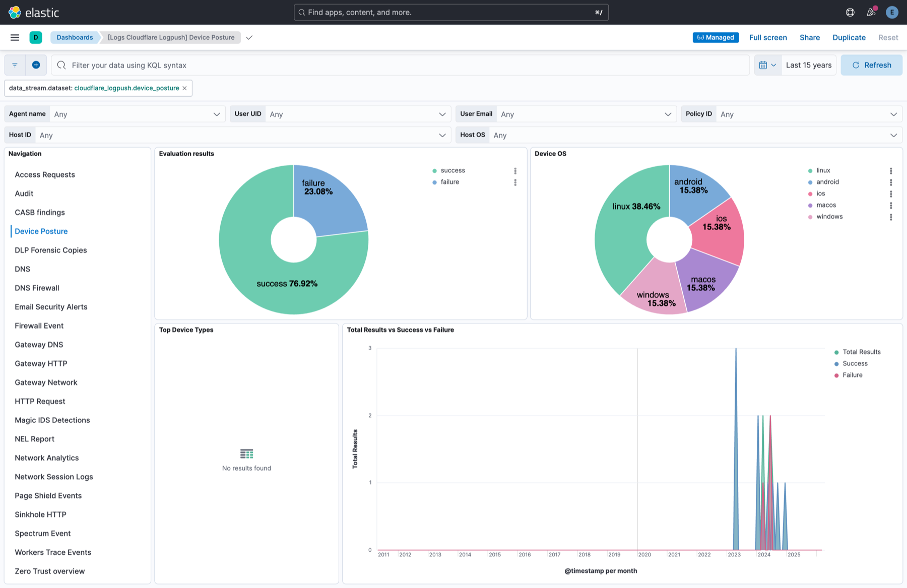Click the Full screen button
The height and width of the screenshot is (588, 907).
pos(768,37)
